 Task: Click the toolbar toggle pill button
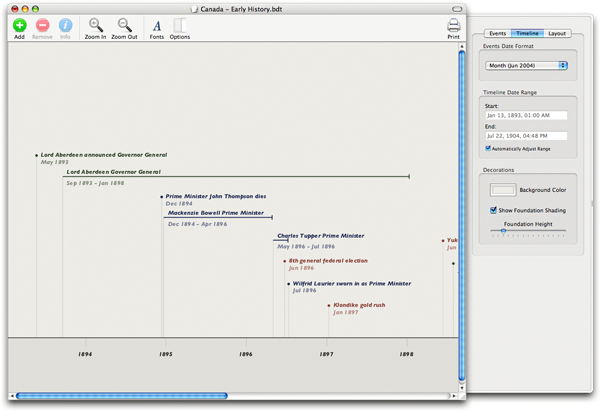(457, 9)
